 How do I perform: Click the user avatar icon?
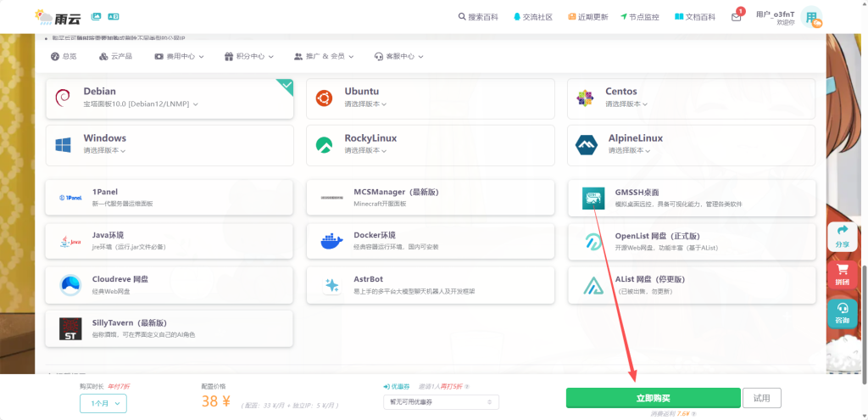pos(811,17)
